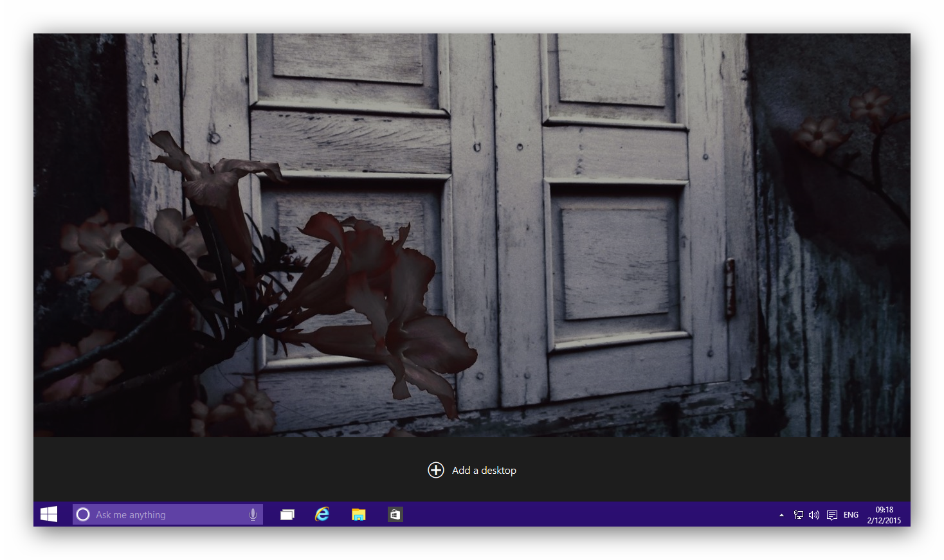Image resolution: width=944 pixels, height=560 pixels.
Task: Open the volume control icon
Action: point(814,515)
